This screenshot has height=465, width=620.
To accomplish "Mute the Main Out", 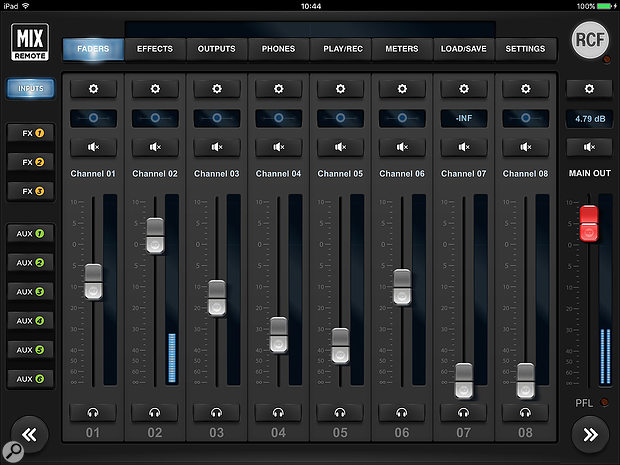I will click(x=589, y=147).
